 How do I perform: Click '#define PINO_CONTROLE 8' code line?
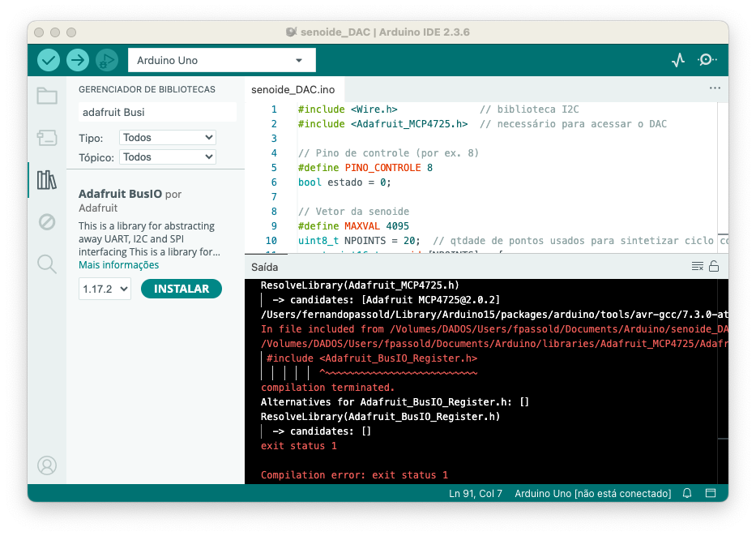(365, 168)
